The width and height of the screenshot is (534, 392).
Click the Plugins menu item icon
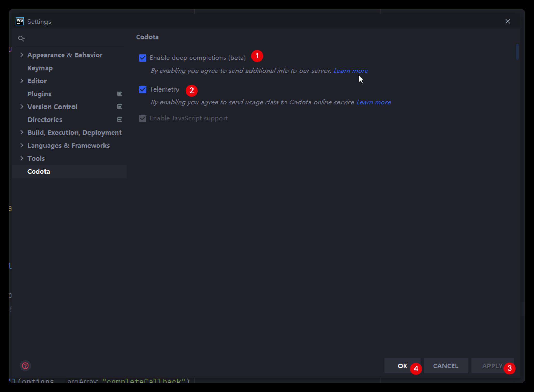point(120,94)
